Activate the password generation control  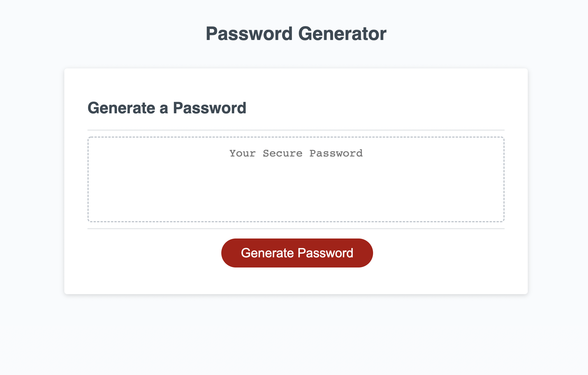click(297, 252)
